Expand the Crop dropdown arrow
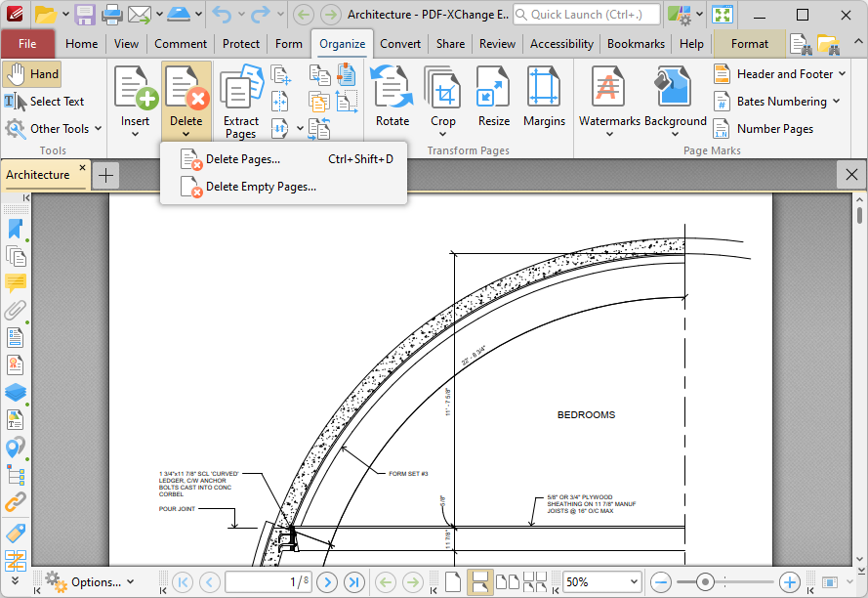Image resolution: width=868 pixels, height=598 pixels. [443, 134]
